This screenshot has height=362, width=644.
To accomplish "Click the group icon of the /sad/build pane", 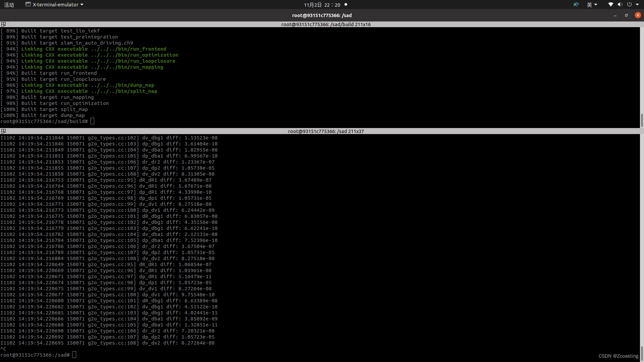I will point(3,24).
